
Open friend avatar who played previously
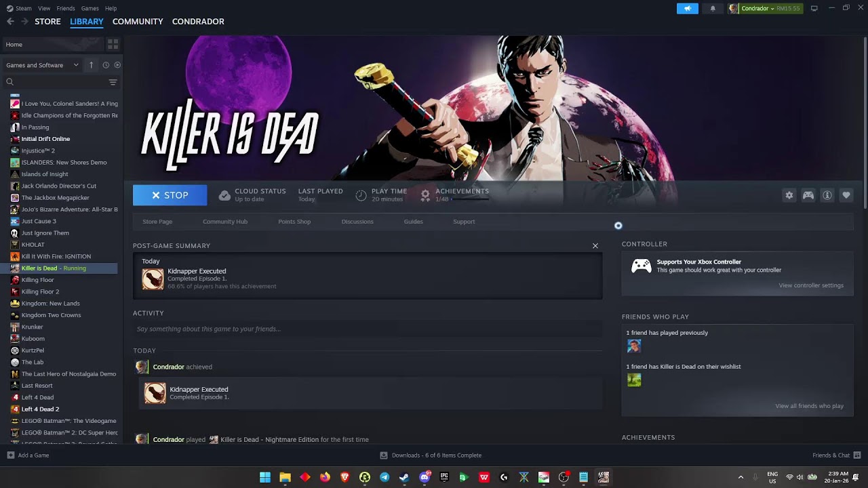(634, 346)
